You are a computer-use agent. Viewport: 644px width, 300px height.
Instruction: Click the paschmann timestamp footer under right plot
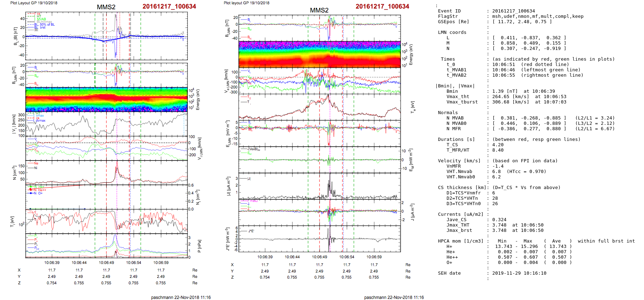394,297
